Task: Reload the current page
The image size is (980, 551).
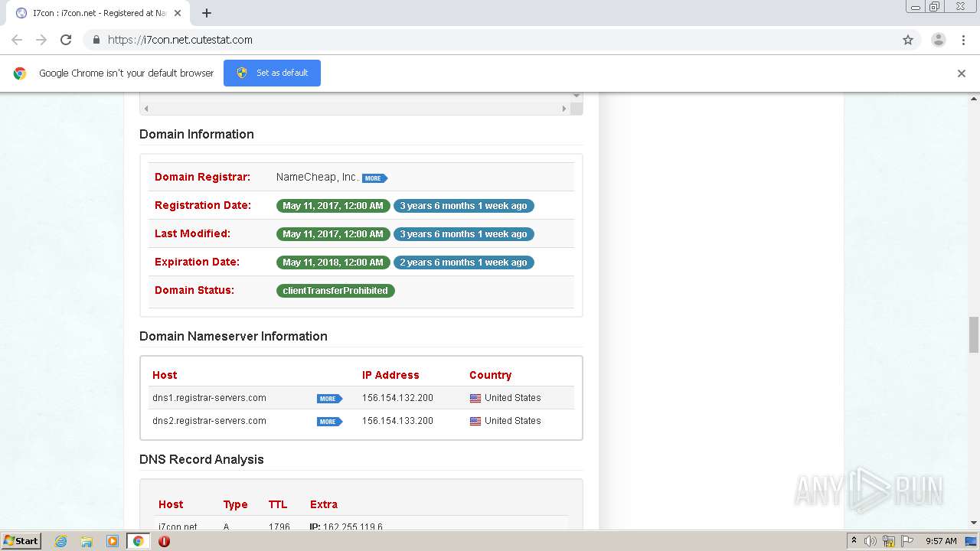Action: tap(66, 40)
